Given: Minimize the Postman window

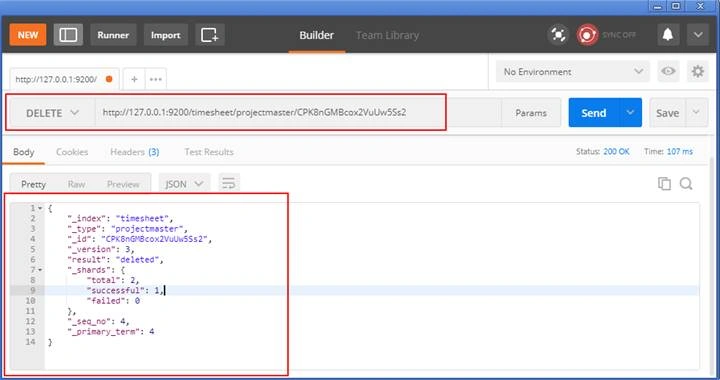Looking at the screenshot, I should (x=658, y=6).
